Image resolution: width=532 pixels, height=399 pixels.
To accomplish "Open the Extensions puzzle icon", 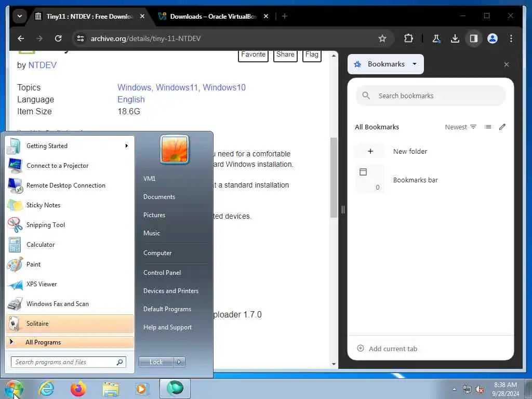I will tap(408, 38).
